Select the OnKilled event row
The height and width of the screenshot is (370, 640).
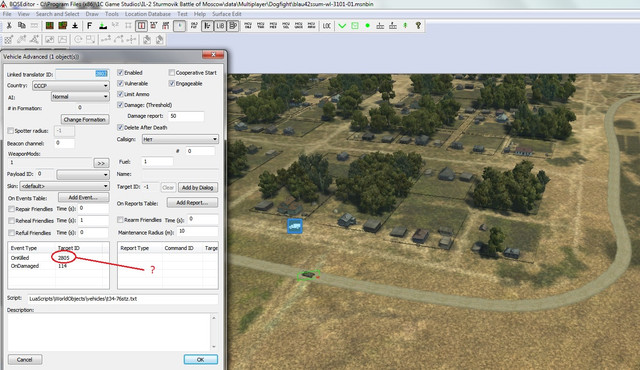pyautogui.click(x=58, y=258)
